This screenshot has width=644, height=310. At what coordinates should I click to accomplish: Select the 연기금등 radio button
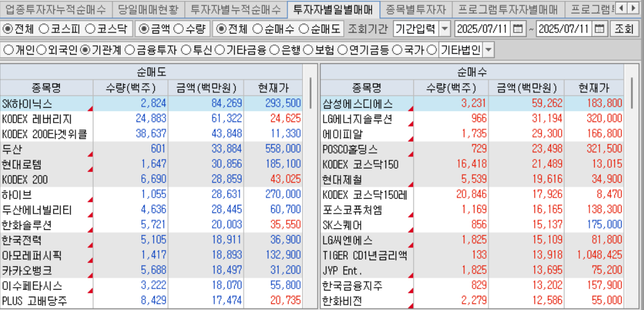[x=342, y=50]
